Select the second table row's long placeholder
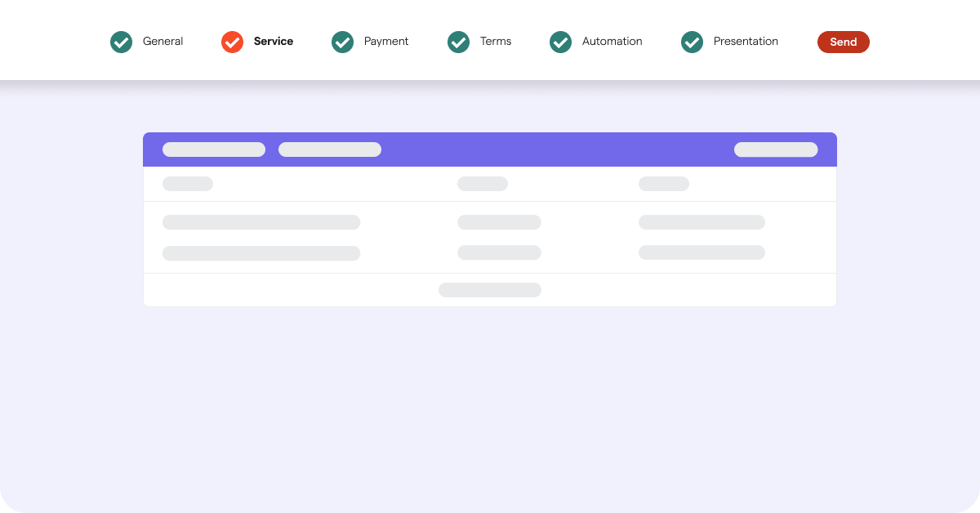The image size is (980, 513). click(x=261, y=253)
